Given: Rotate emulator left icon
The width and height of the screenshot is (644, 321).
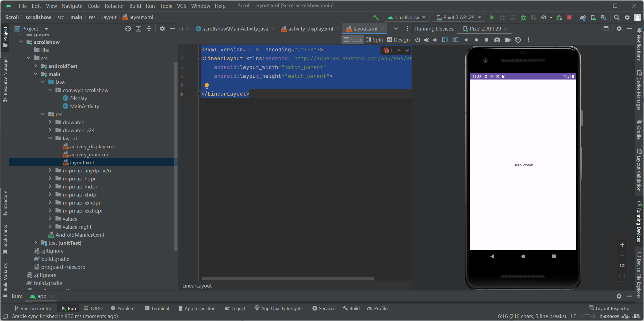Looking at the screenshot, I should click(445, 40).
